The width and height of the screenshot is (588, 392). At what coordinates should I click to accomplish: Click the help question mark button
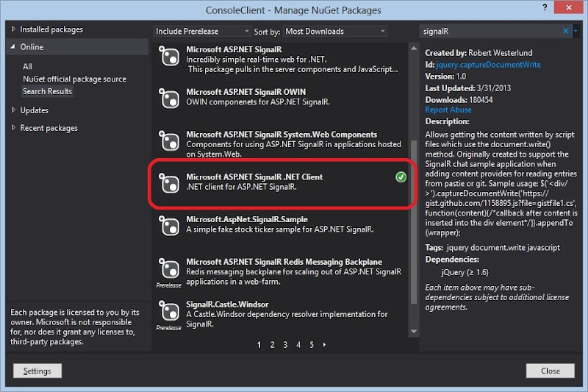[x=545, y=7]
